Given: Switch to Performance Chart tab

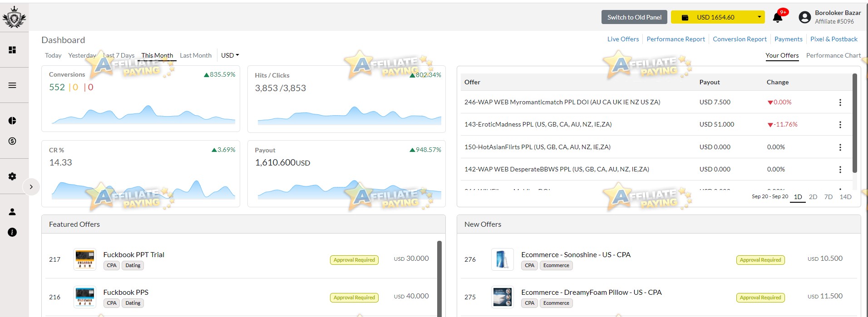Looking at the screenshot, I should (x=833, y=55).
